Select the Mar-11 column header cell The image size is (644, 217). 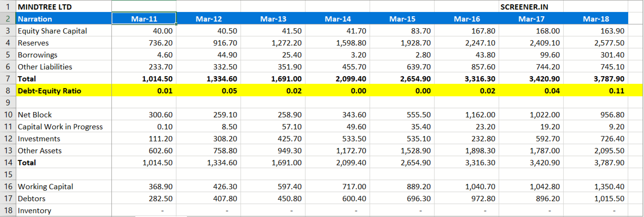(144, 19)
